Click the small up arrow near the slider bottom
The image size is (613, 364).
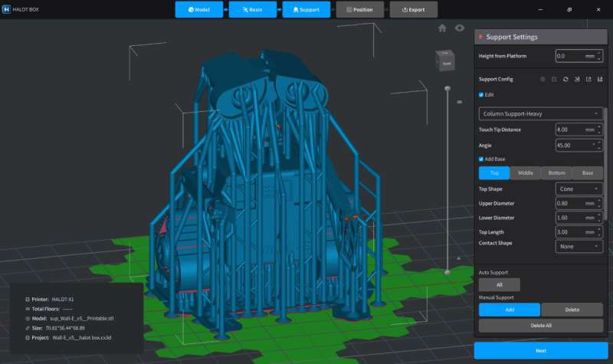(x=458, y=258)
